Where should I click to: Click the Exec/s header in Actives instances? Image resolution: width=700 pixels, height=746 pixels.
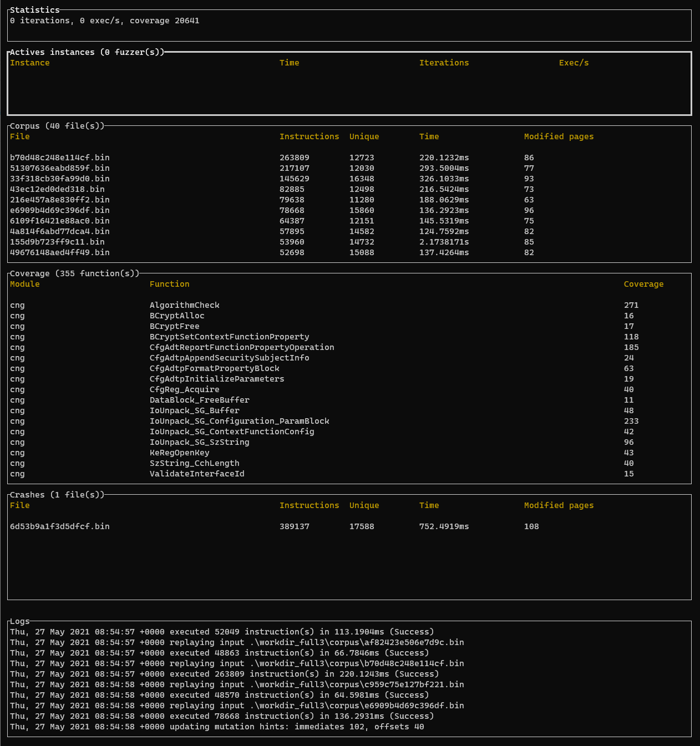pyautogui.click(x=574, y=63)
